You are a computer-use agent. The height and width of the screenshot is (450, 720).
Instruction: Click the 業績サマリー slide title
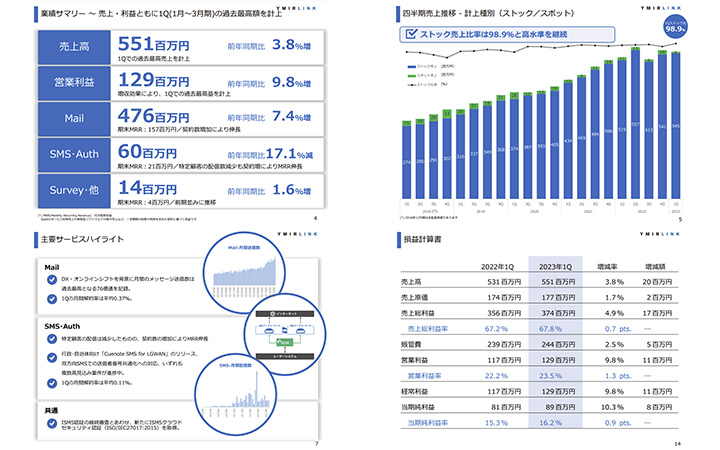pyautogui.click(x=161, y=14)
